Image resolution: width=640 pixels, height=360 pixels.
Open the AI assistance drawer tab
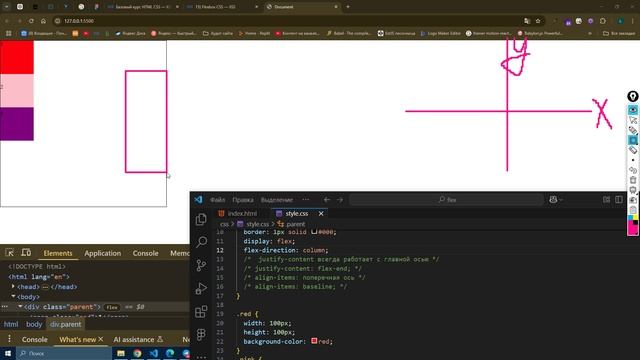pos(138,339)
